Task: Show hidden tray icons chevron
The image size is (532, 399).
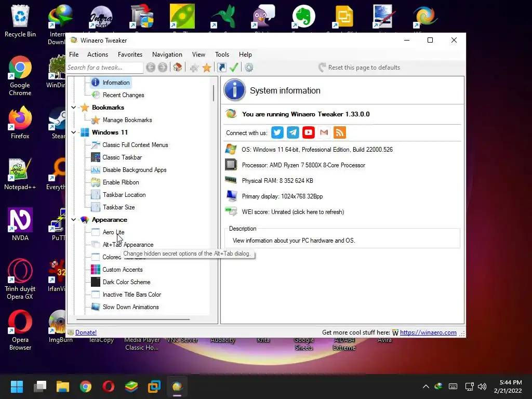Action: click(x=426, y=387)
